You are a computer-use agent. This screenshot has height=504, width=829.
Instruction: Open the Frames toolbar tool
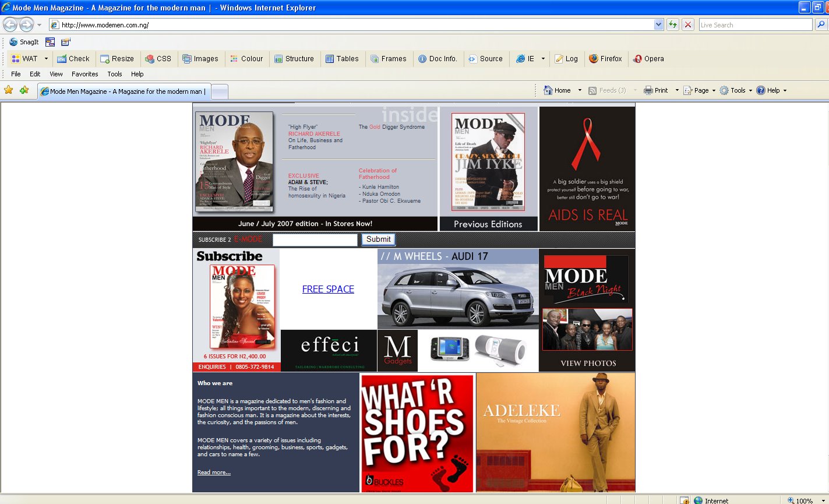coord(388,59)
